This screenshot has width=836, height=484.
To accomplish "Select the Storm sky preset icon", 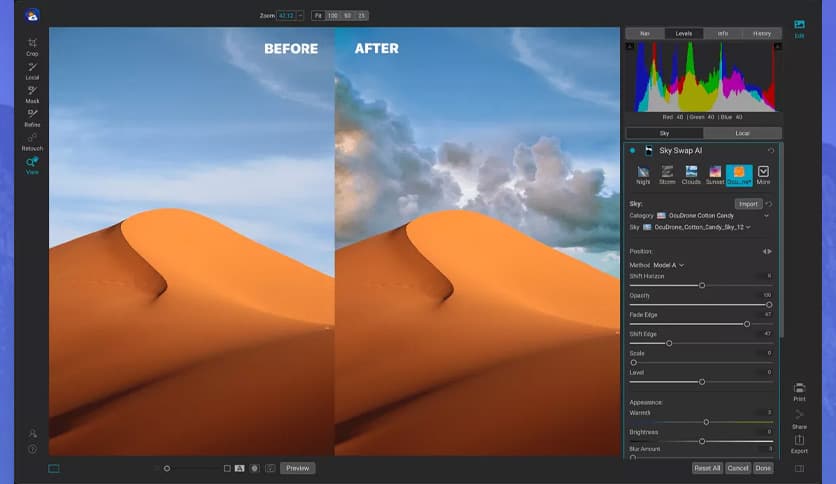I will coord(667,174).
